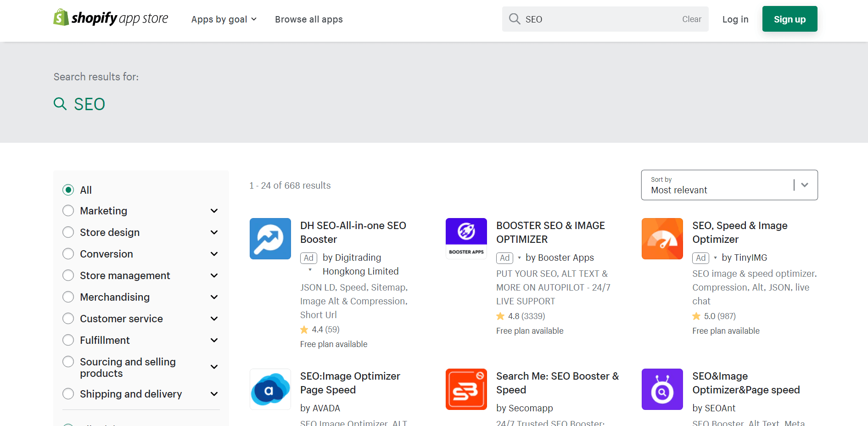Screen dimensions: 868x426
Task: Select the Customer service radio filter
Action: coord(68,319)
